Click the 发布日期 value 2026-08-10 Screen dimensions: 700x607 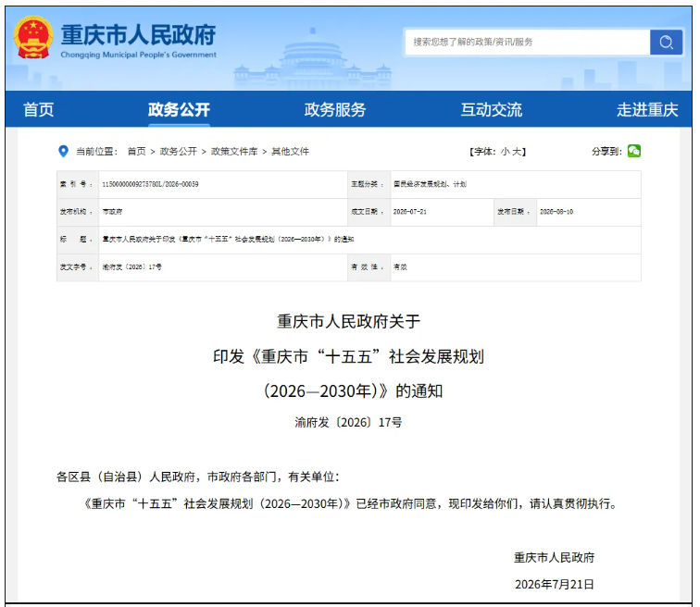pos(556,212)
